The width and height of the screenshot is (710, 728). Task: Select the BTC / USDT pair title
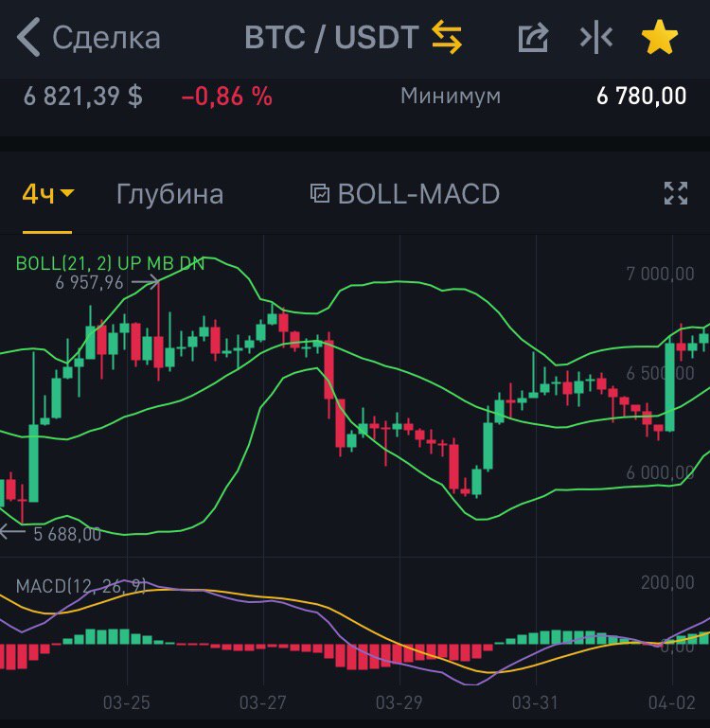pyautogui.click(x=331, y=37)
